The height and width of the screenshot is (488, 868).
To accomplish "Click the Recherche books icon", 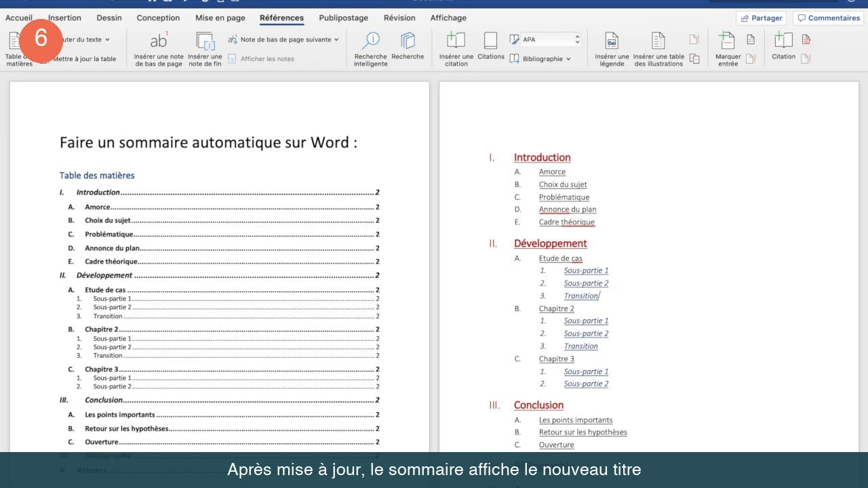I will point(408,41).
